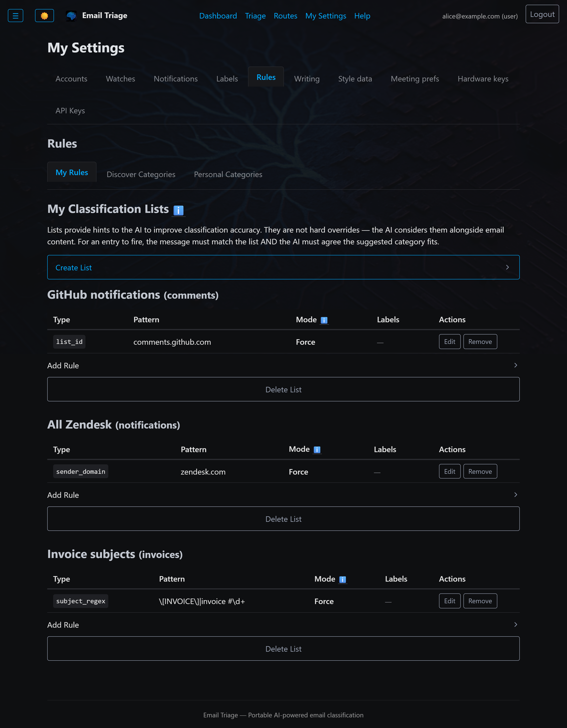Open the Personal Categories tab
Viewport: 567px width, 728px height.
(228, 174)
